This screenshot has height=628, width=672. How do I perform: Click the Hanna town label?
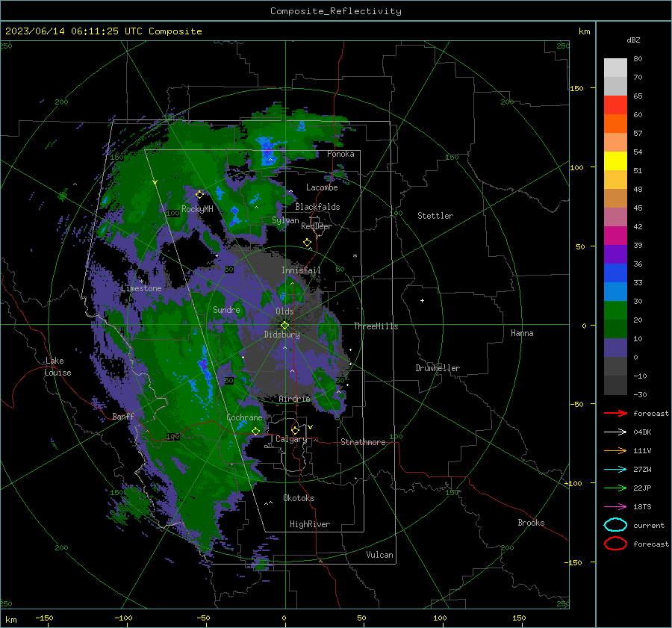522,333
